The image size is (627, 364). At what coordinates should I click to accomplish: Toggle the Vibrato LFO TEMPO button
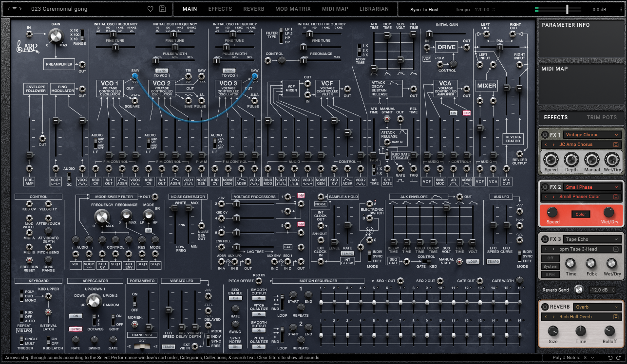tap(169, 346)
